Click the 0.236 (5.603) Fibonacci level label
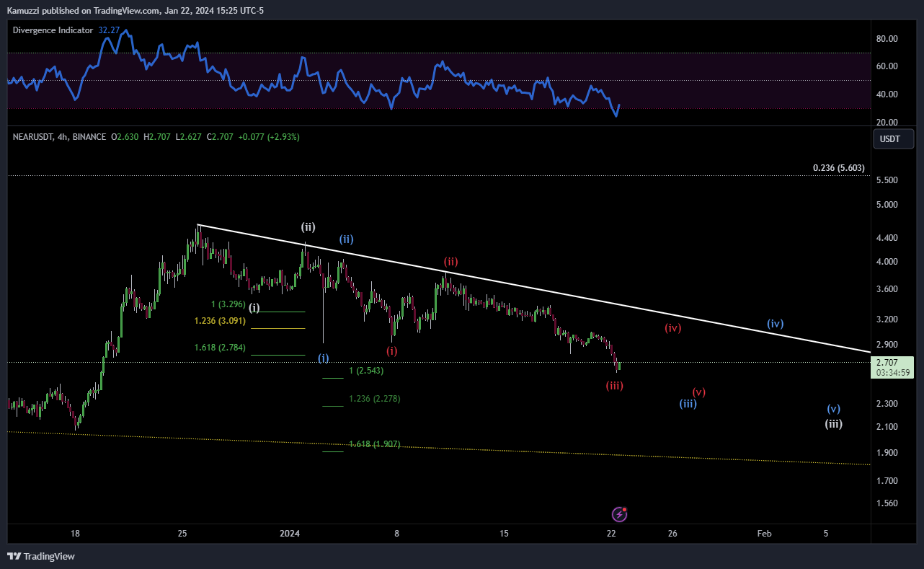This screenshot has height=569, width=924. pyautogui.click(x=838, y=167)
